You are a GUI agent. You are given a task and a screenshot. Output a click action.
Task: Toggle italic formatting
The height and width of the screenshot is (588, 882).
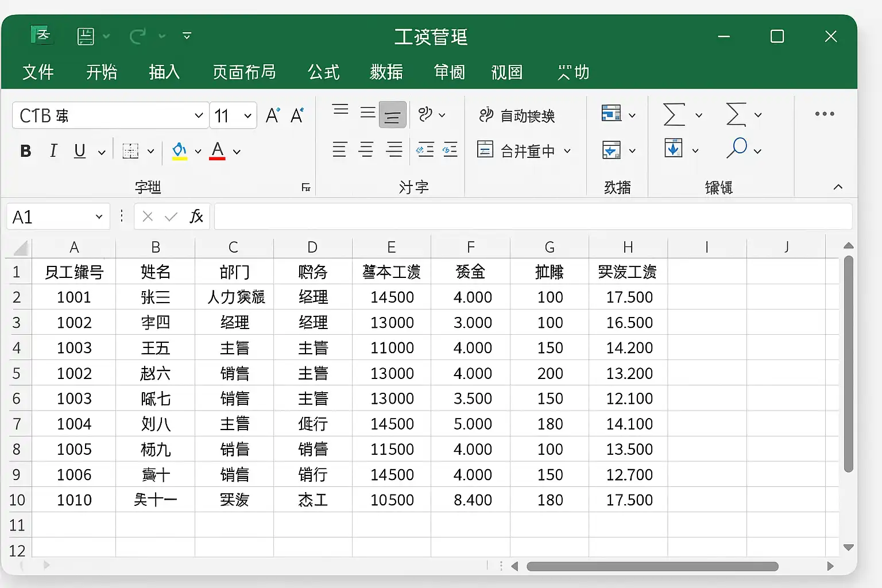53,151
